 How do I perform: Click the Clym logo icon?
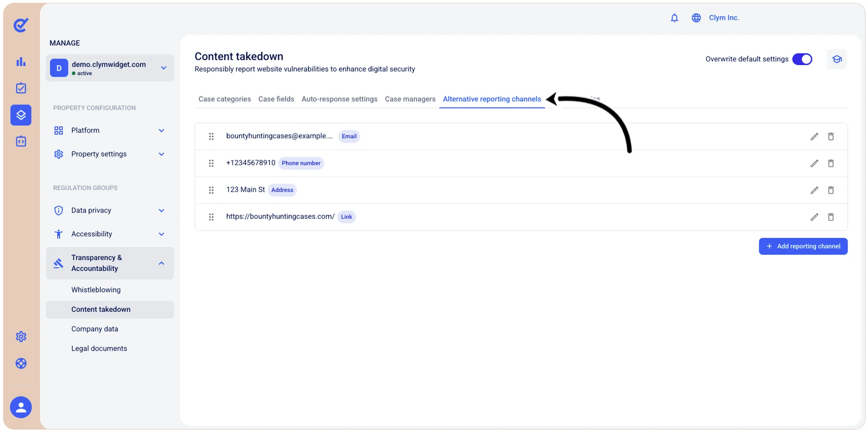pos(21,25)
